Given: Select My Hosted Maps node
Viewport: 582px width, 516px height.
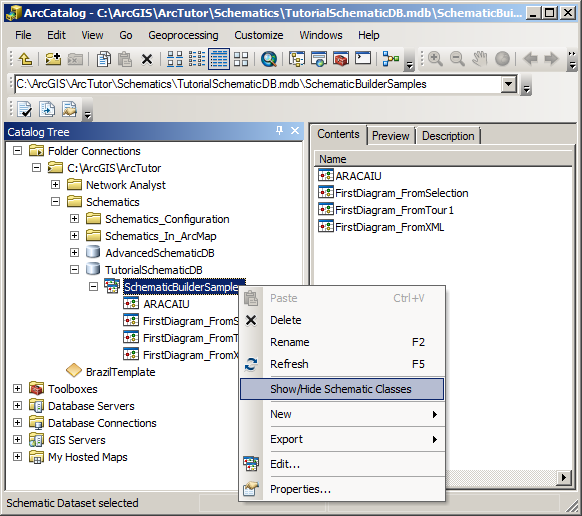Looking at the screenshot, I should (88, 457).
